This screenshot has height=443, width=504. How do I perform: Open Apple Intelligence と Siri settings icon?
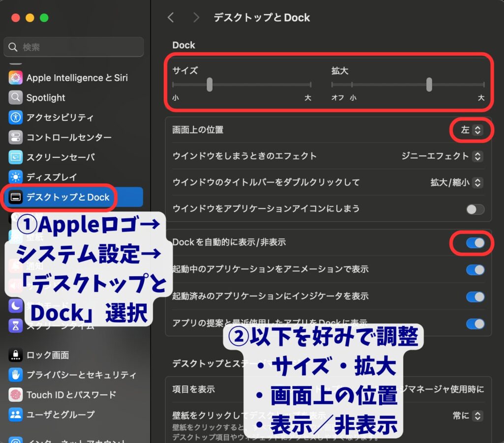(15, 78)
